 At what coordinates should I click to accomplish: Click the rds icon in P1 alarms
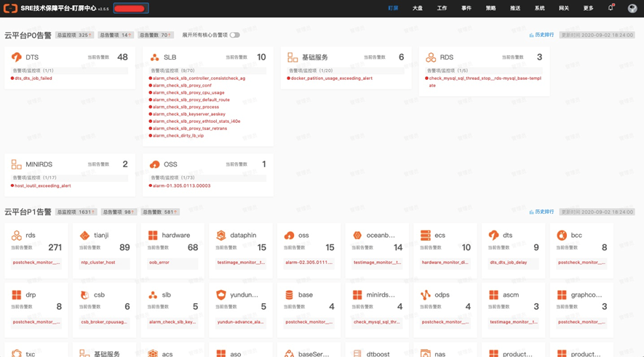[17, 236]
